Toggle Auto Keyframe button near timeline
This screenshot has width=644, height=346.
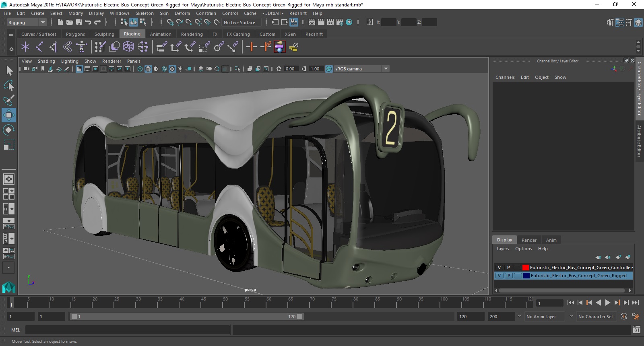tap(623, 317)
